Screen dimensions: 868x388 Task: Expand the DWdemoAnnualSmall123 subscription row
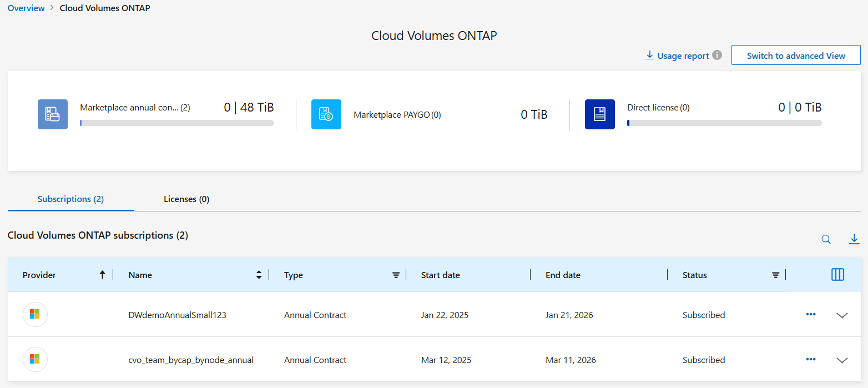click(842, 315)
